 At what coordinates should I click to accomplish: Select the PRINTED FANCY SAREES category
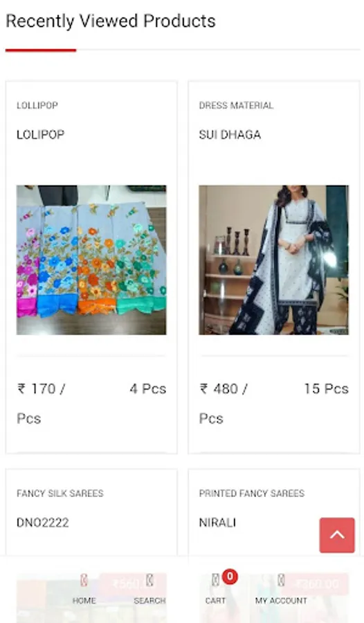(x=251, y=494)
